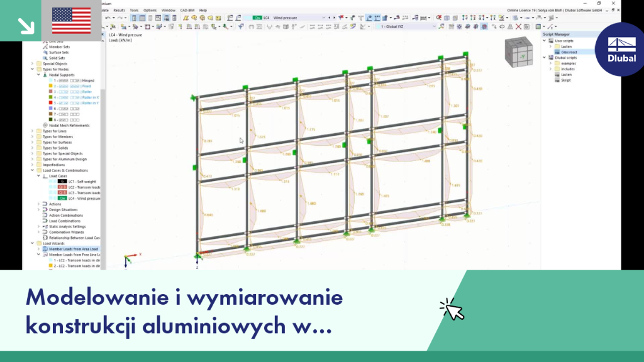Toggle visibility box for LC2 Transom loads

(x=52, y=187)
